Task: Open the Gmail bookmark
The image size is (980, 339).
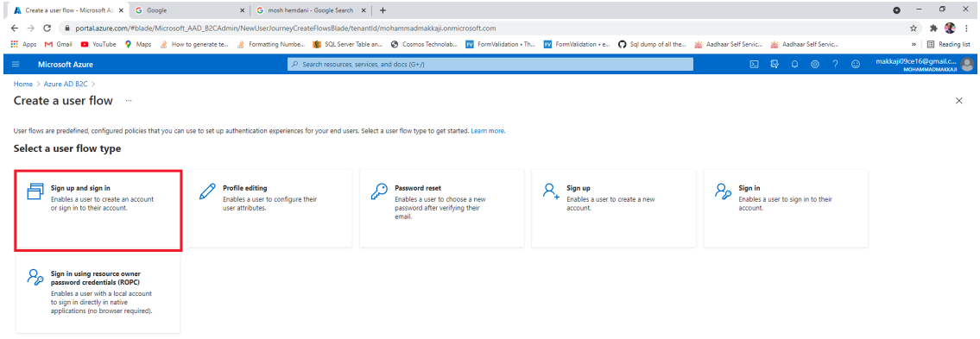Action: tap(58, 44)
